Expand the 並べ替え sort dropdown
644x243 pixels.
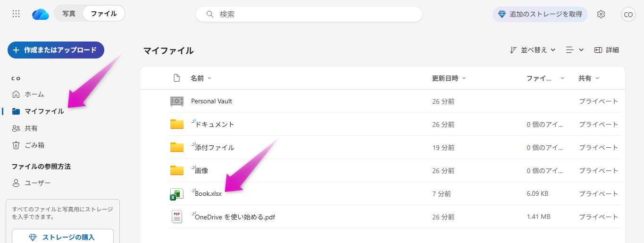(533, 50)
